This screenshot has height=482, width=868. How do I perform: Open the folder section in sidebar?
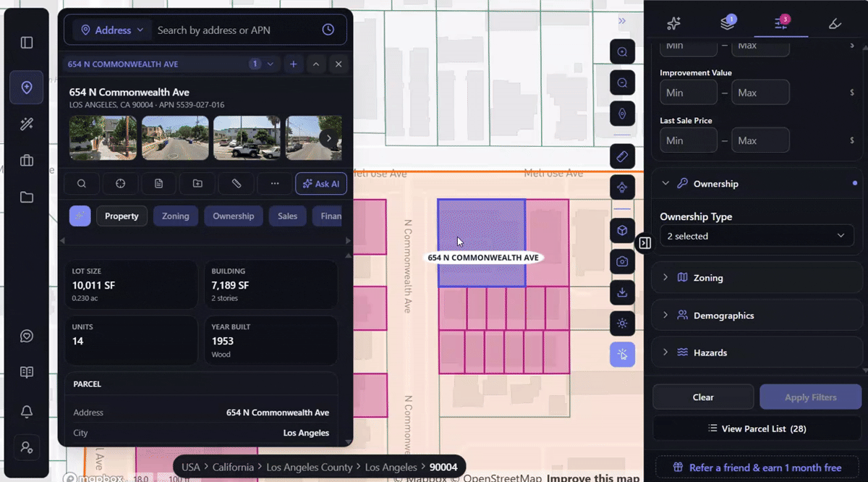click(27, 197)
